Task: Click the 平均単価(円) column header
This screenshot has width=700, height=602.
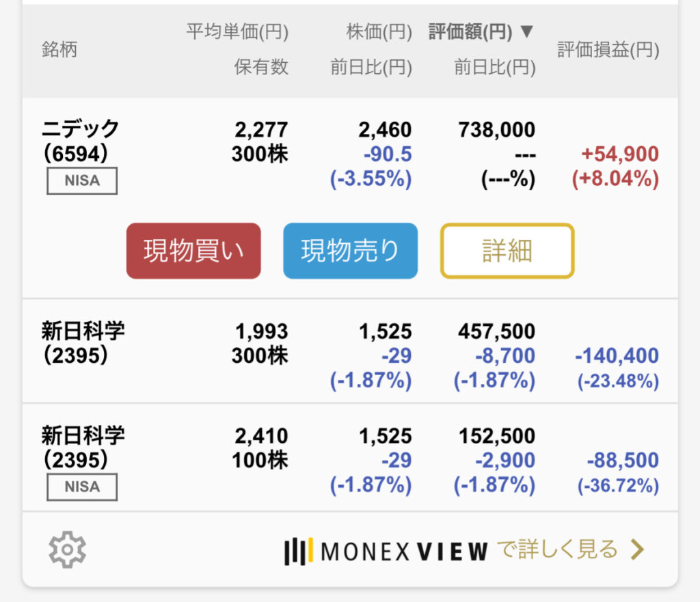Action: 237,31
